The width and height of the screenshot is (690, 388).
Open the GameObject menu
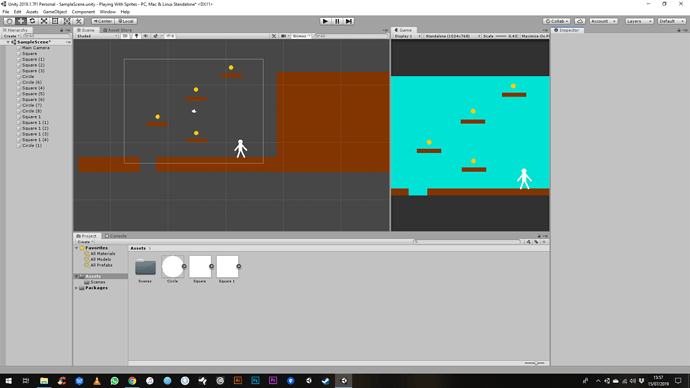55,12
